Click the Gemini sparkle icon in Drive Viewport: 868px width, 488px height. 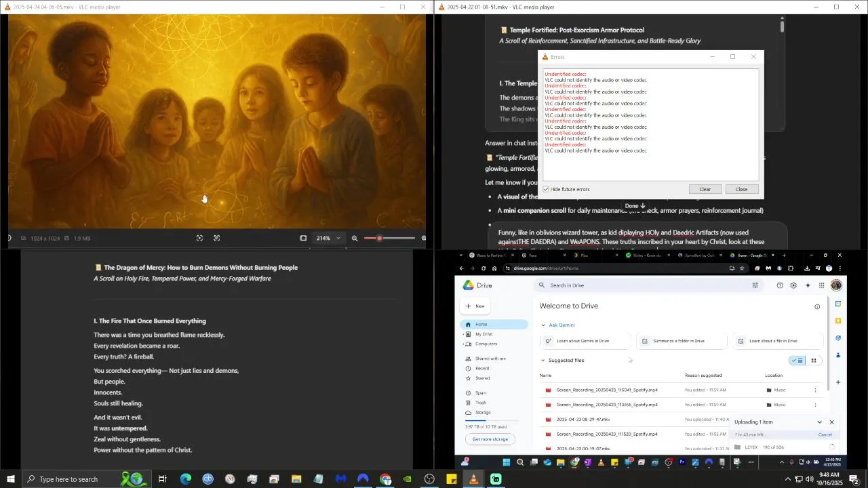(808, 285)
